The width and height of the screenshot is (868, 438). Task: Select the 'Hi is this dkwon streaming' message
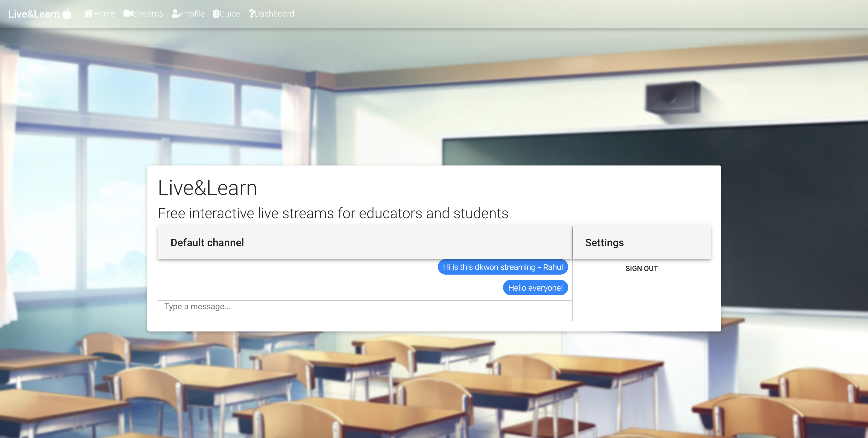pyautogui.click(x=502, y=267)
